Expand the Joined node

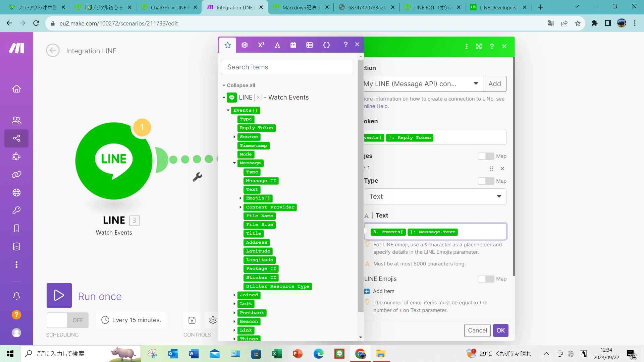234,295
